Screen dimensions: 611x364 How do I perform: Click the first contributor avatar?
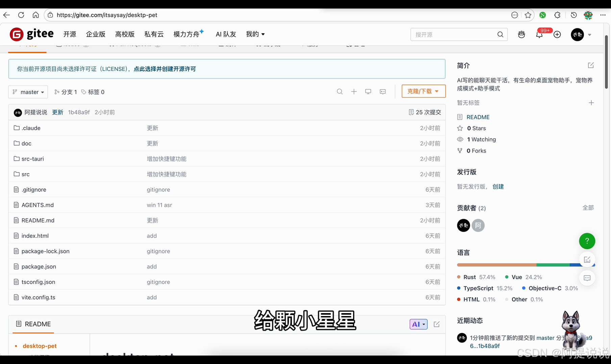click(x=463, y=225)
